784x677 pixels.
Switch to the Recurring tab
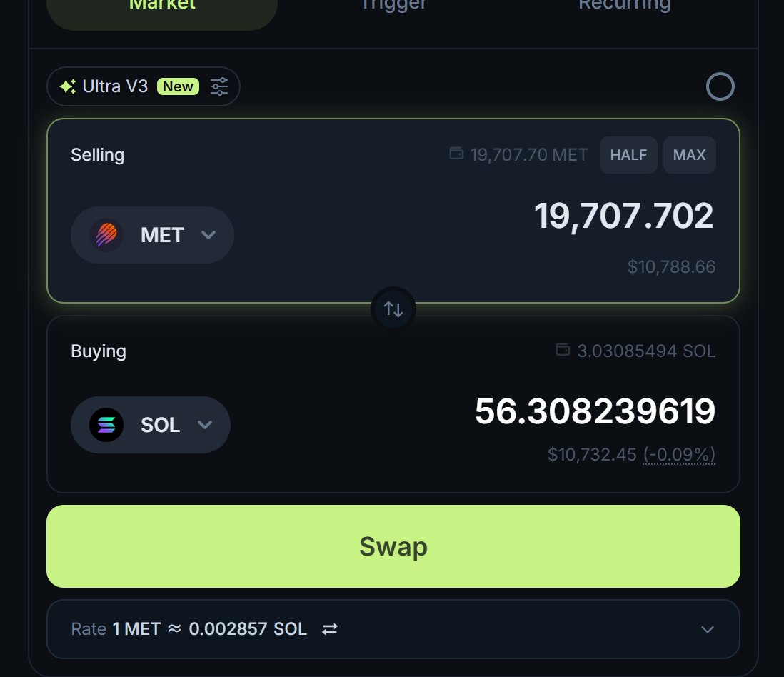pyautogui.click(x=624, y=6)
